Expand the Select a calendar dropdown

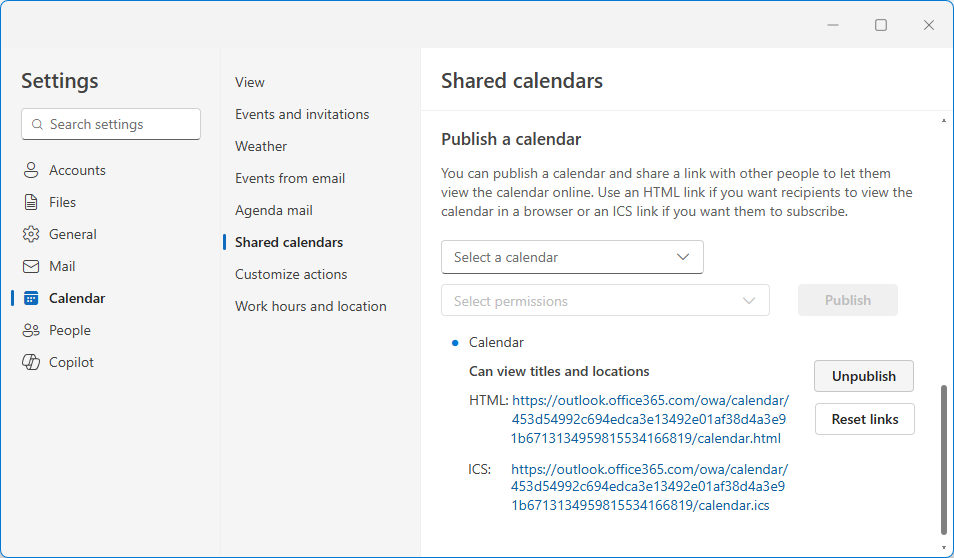tap(572, 257)
